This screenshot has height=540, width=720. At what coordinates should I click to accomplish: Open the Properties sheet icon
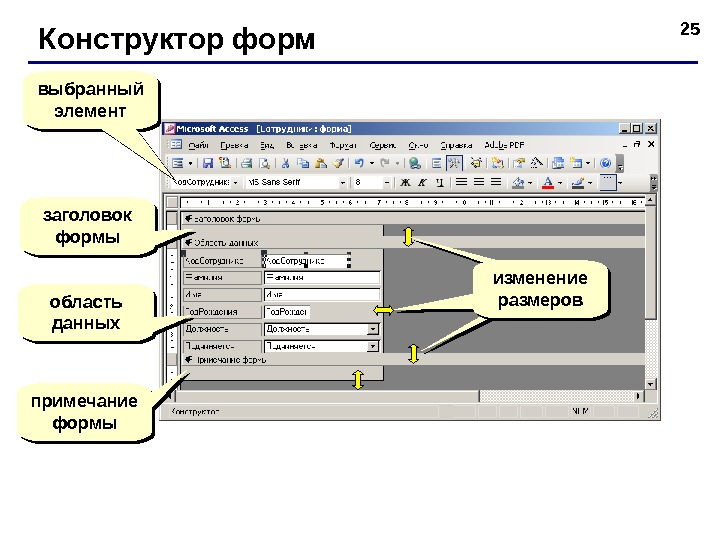519,163
